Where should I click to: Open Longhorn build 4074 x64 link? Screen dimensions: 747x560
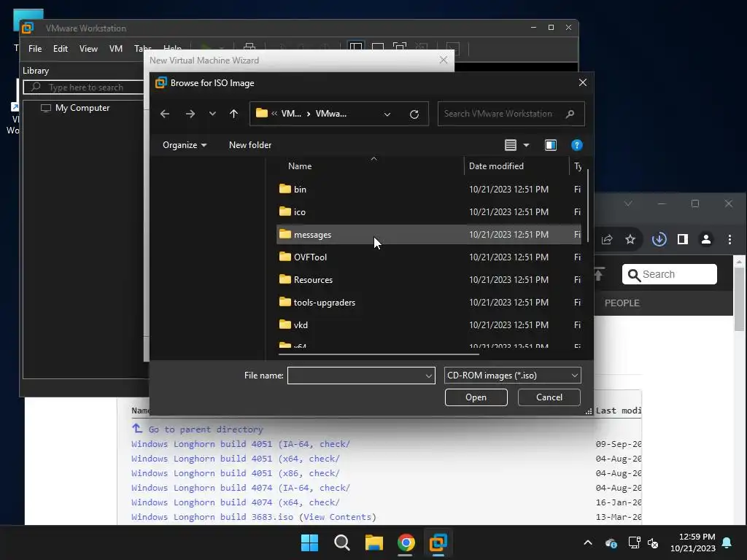[236, 502]
